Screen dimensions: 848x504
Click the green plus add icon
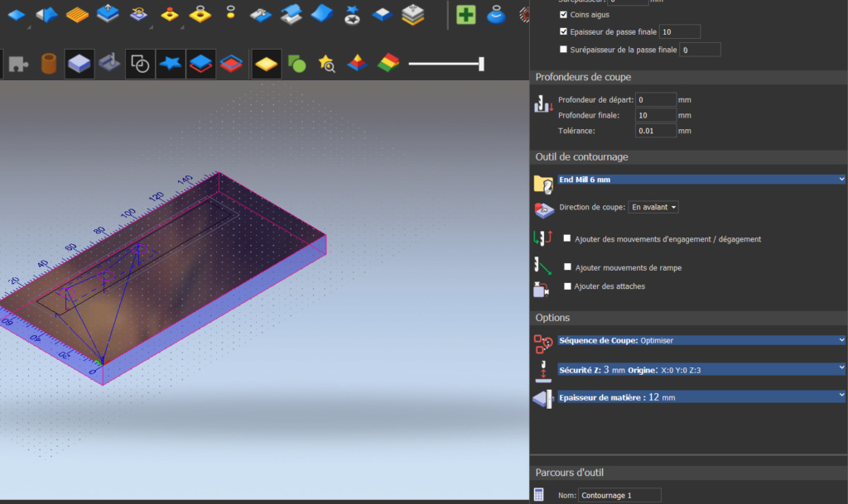pyautogui.click(x=465, y=15)
